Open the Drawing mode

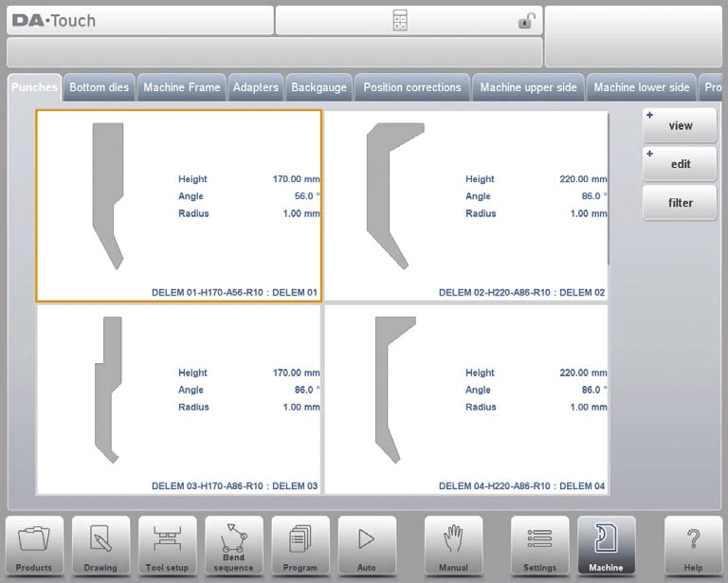coord(100,546)
